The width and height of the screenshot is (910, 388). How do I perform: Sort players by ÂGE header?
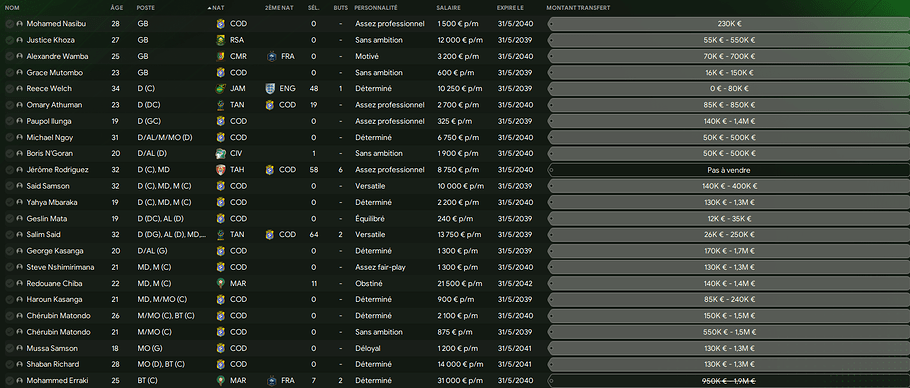116,8
